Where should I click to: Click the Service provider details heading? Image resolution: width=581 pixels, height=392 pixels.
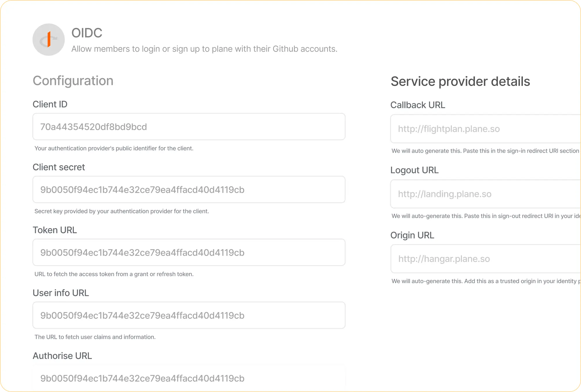[460, 82]
